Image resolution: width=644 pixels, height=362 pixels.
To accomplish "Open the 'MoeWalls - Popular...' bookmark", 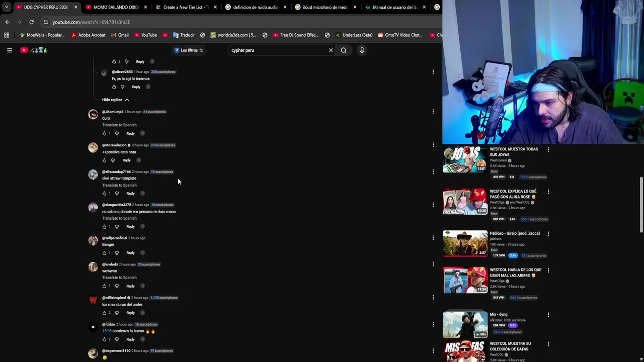I will click(42, 35).
